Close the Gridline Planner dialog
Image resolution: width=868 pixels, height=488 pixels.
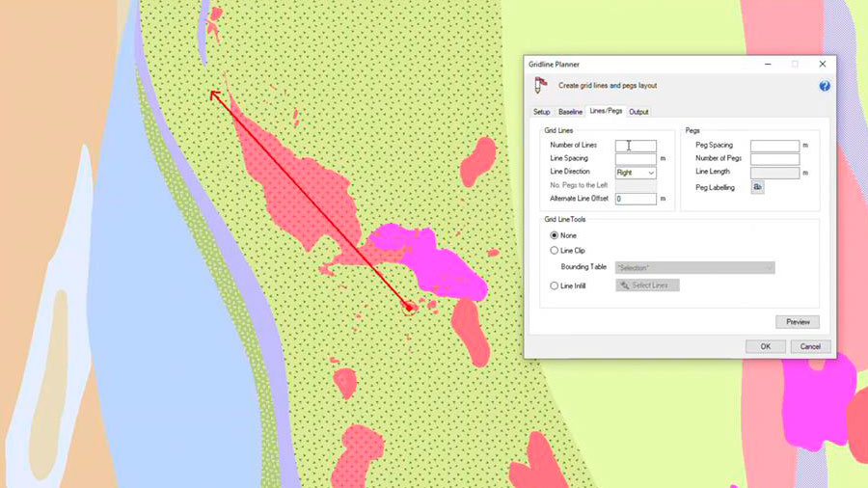[x=822, y=64]
